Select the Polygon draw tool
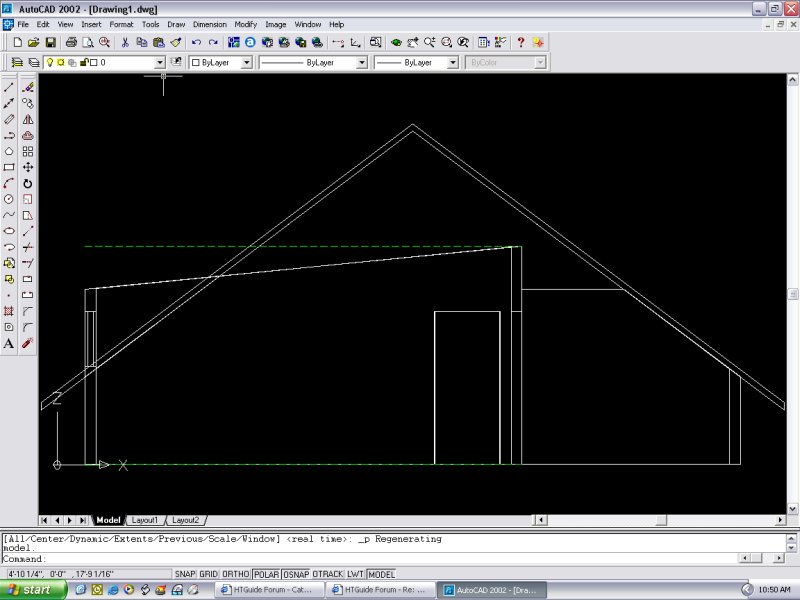 pyautogui.click(x=9, y=152)
